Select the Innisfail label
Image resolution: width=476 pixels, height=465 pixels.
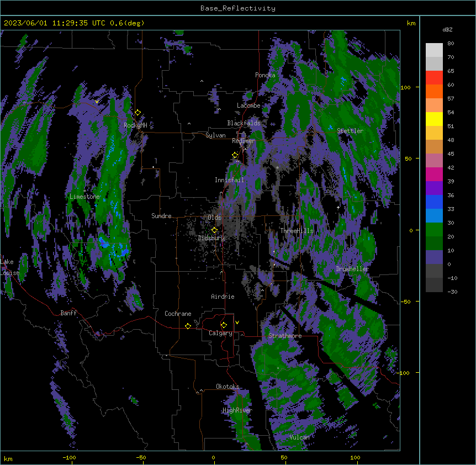pos(229,180)
